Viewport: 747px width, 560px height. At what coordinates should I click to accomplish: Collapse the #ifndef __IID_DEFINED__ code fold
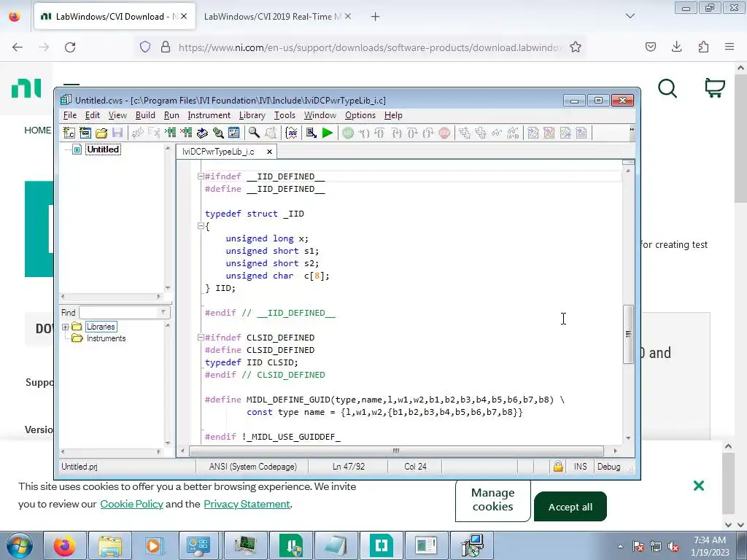[x=201, y=176]
